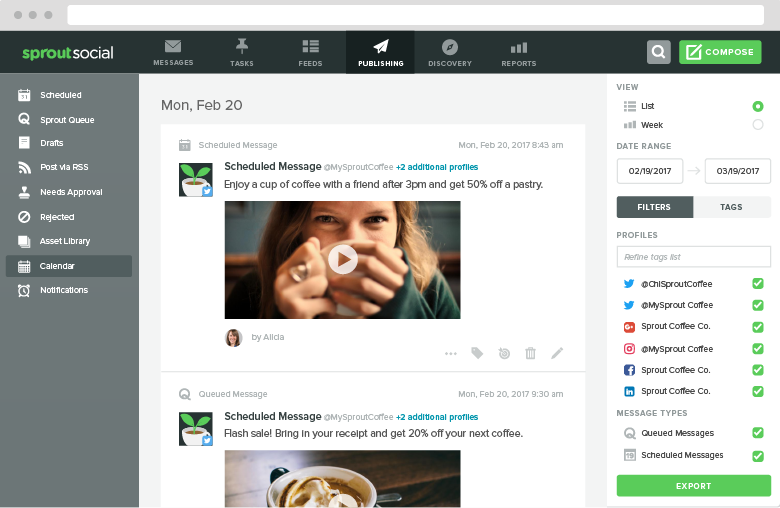Click the green Export button
Viewport: 780px width, 508px height.
pyautogui.click(x=693, y=486)
